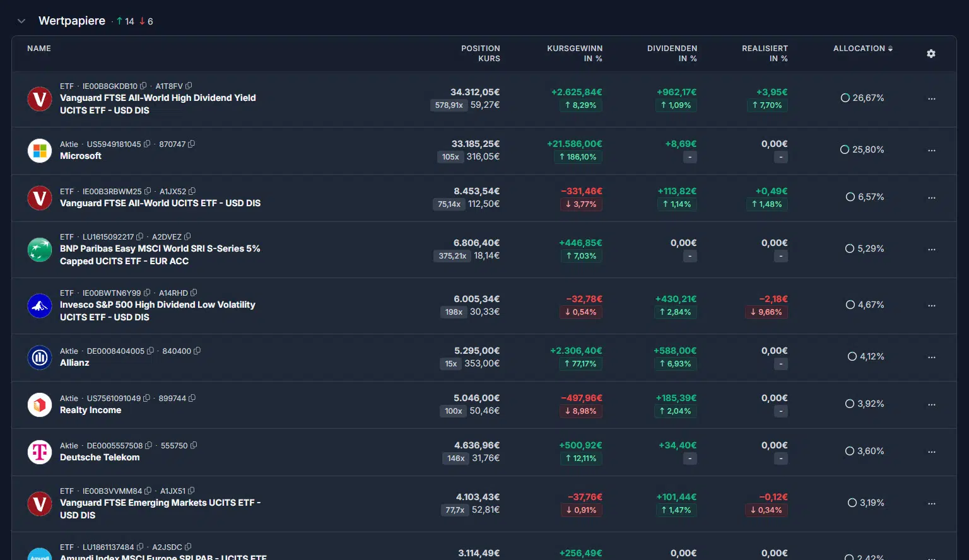Open more options for Realty Income row
Viewport: 969px width, 560px height.
point(931,405)
